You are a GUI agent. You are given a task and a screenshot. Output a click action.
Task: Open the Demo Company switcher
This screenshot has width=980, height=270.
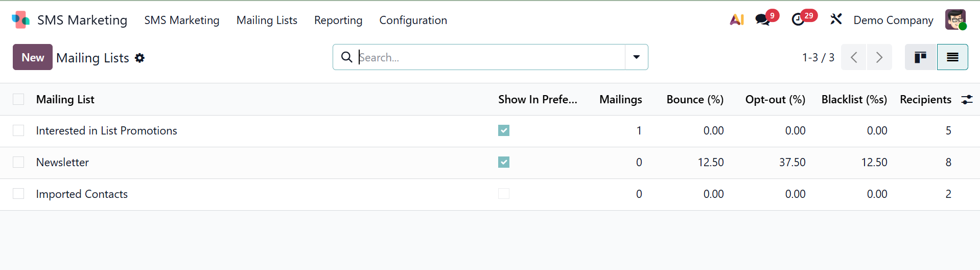893,20
